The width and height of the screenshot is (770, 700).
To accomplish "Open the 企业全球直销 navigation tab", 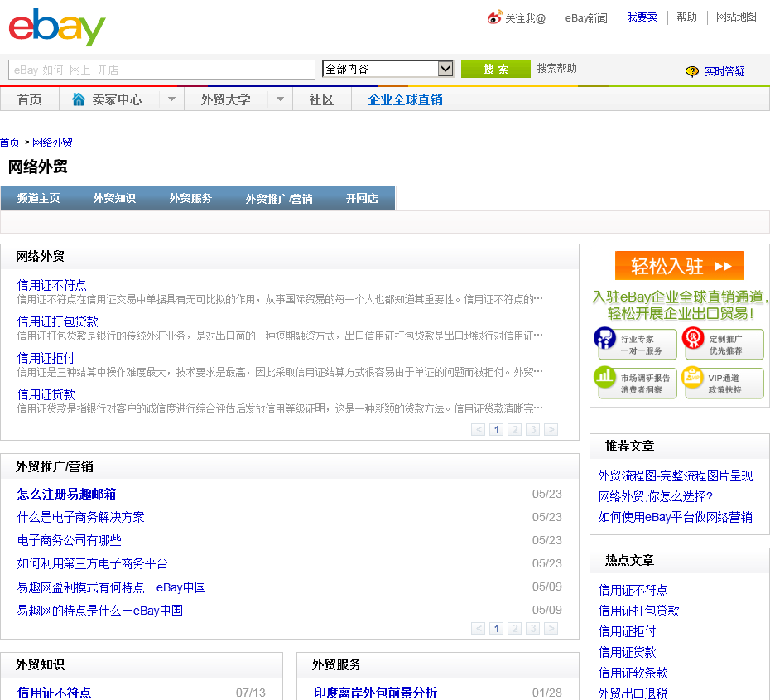I will (406, 99).
